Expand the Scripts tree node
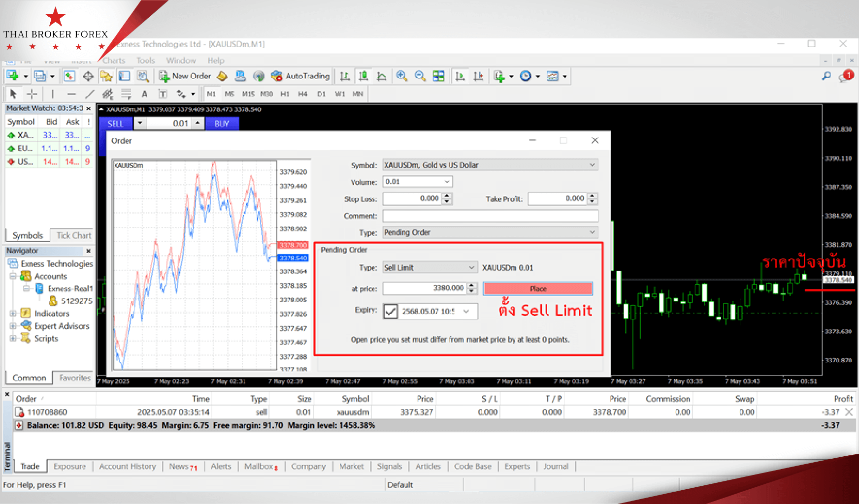 (13, 338)
